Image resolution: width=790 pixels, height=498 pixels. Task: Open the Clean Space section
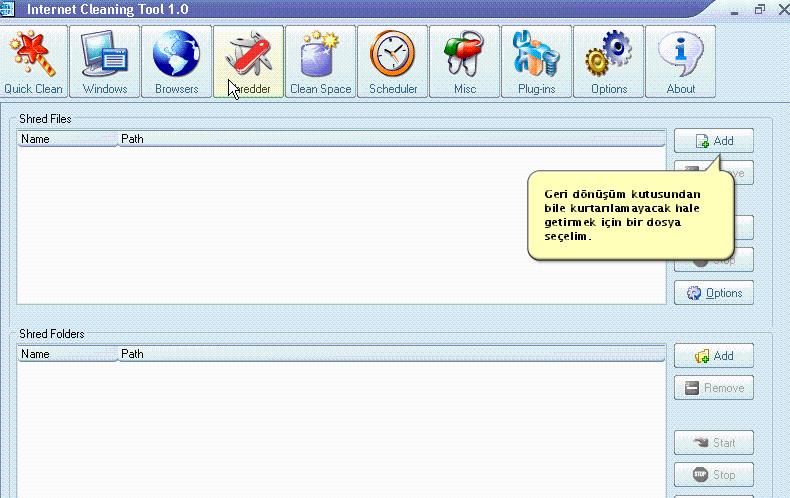tap(320, 61)
